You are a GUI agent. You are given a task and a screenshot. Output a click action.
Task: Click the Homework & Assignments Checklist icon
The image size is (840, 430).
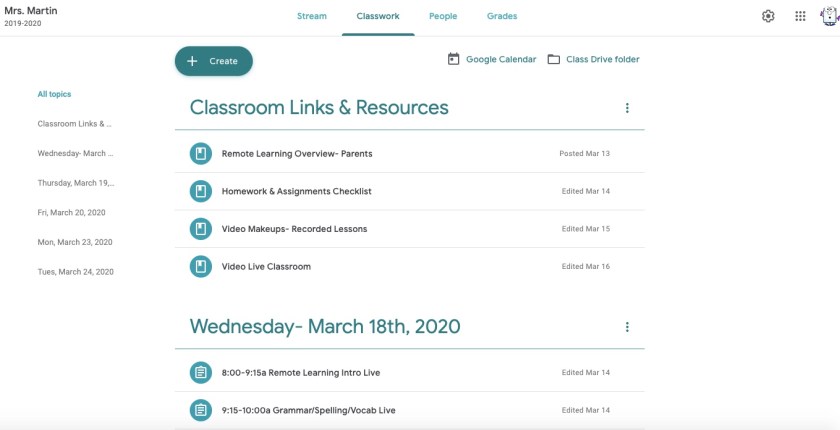(201, 191)
